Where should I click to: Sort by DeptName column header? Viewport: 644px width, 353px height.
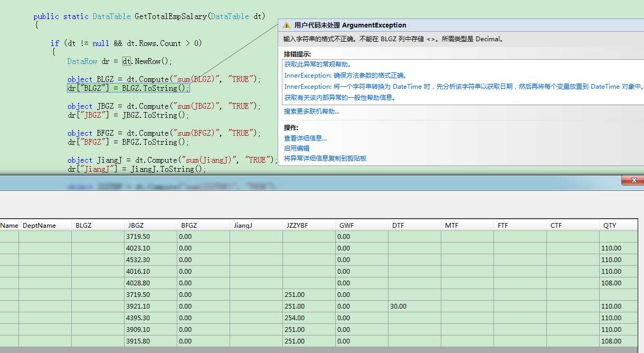[x=45, y=225]
